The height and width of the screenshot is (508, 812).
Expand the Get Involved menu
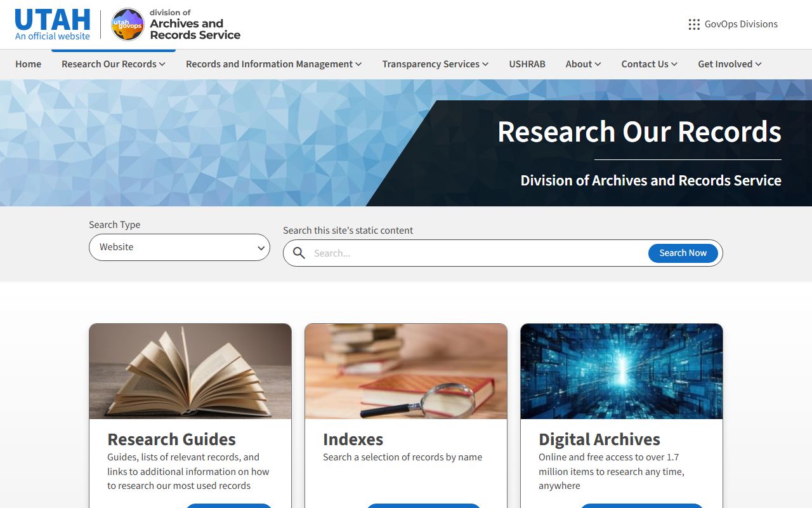coord(730,64)
